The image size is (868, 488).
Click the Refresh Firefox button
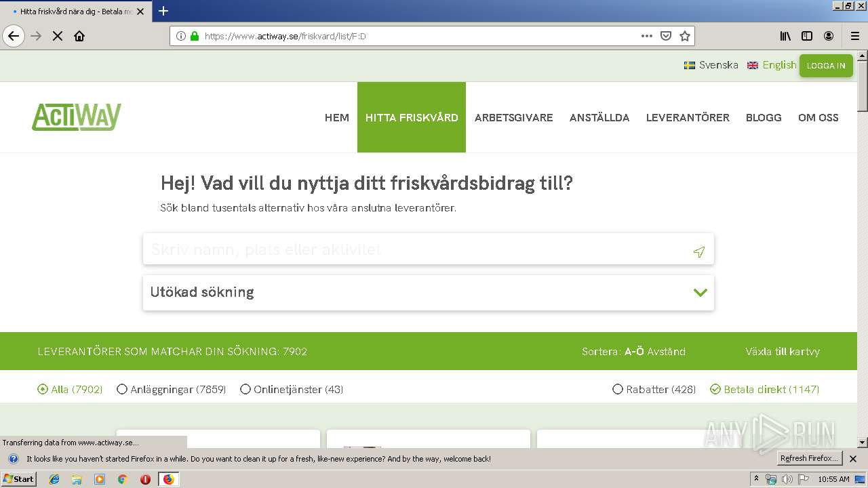pyautogui.click(x=809, y=459)
